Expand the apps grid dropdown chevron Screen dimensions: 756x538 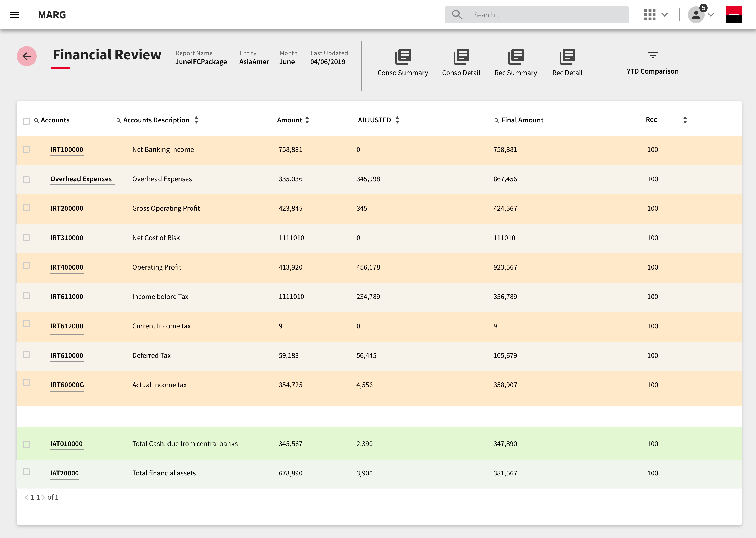coord(665,15)
